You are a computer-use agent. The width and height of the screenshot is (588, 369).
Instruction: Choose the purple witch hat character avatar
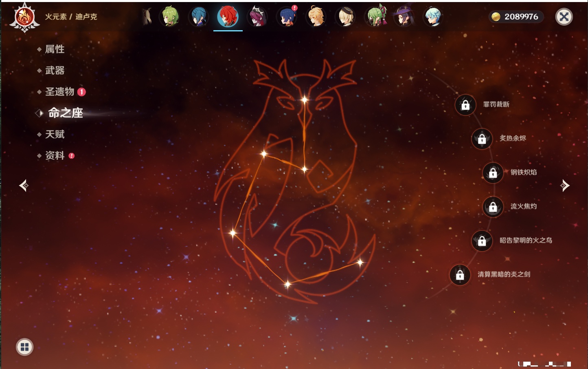[x=404, y=17]
